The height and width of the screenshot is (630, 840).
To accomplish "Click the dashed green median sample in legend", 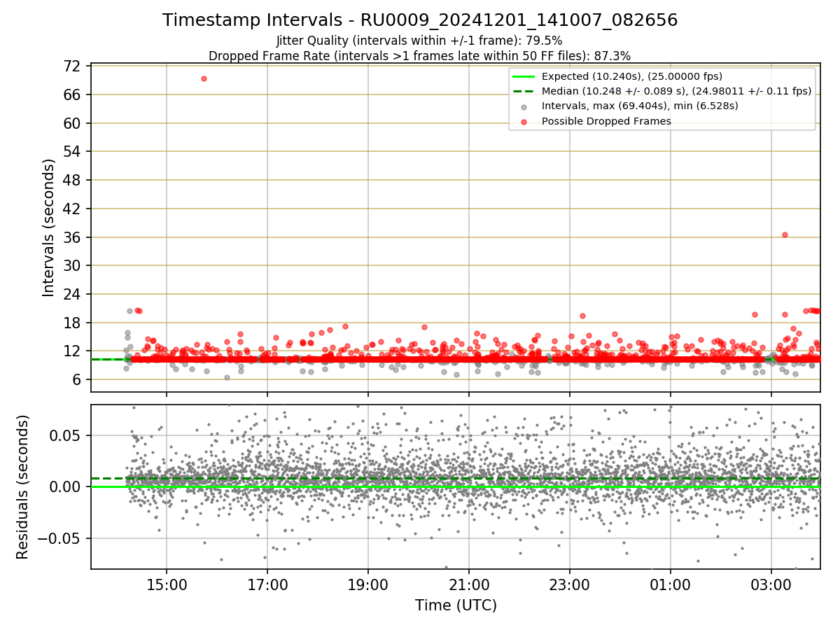I will coord(524,91).
